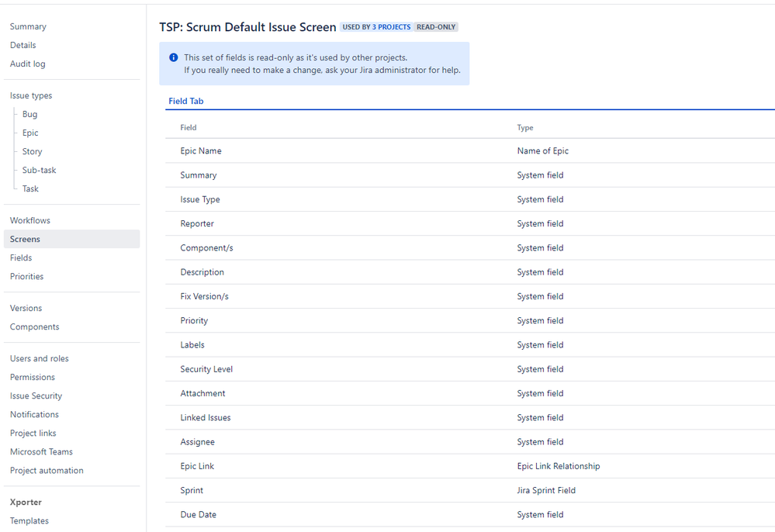Open Permissions settings

click(x=33, y=378)
